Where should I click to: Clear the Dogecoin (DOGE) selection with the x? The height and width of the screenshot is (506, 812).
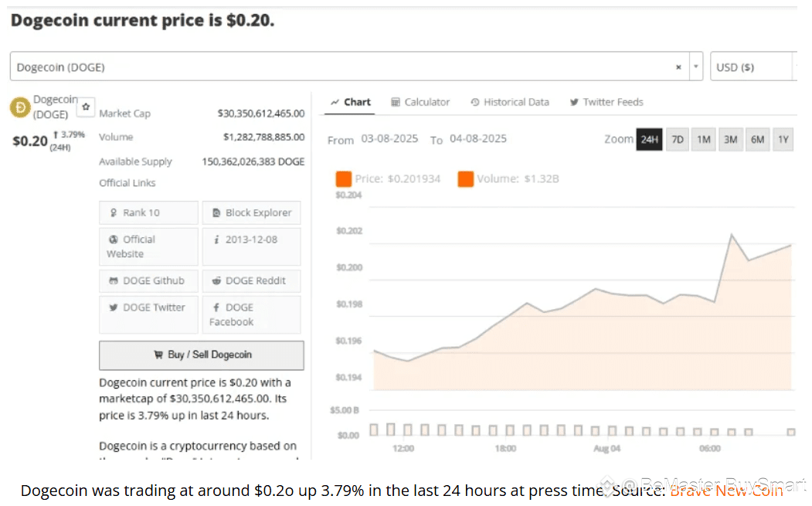coord(678,67)
